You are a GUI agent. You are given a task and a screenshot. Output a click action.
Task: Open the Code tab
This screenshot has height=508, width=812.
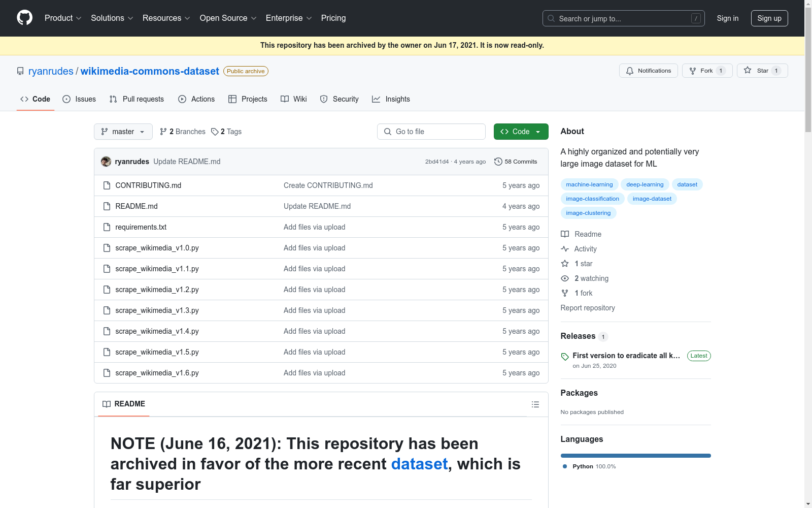coord(36,99)
